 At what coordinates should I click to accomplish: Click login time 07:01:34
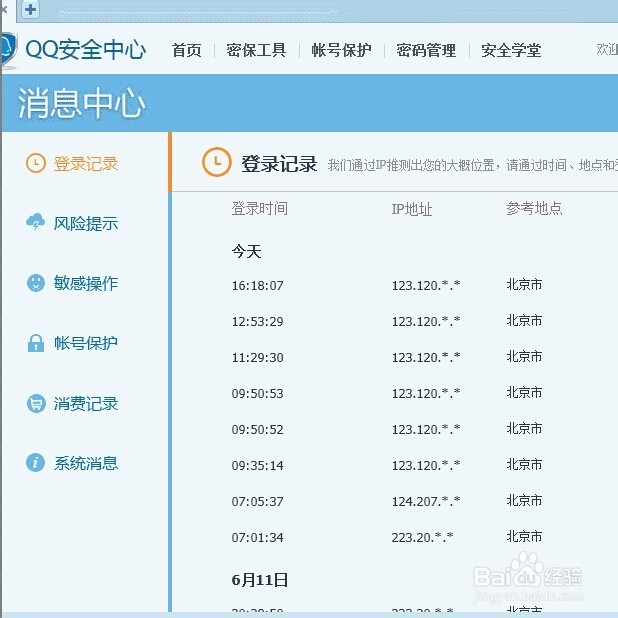(x=257, y=537)
